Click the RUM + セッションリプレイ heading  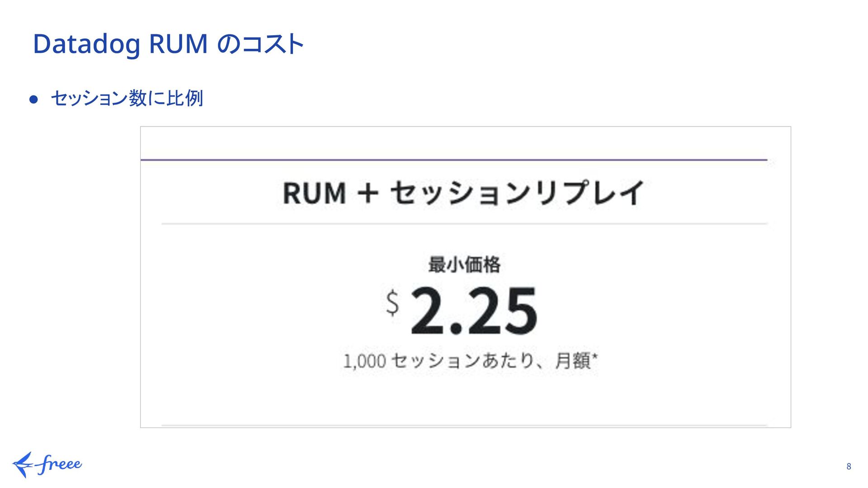(463, 193)
